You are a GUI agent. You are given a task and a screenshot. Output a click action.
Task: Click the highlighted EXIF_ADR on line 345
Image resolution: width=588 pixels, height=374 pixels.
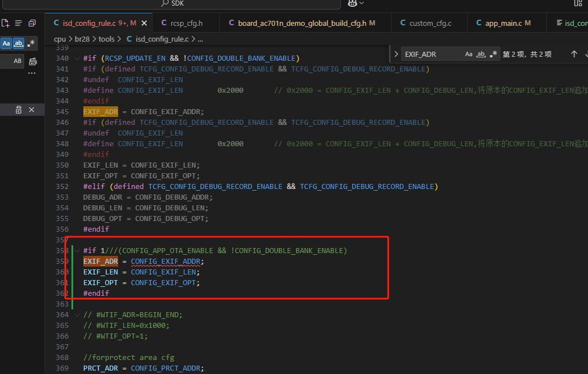[x=101, y=112]
